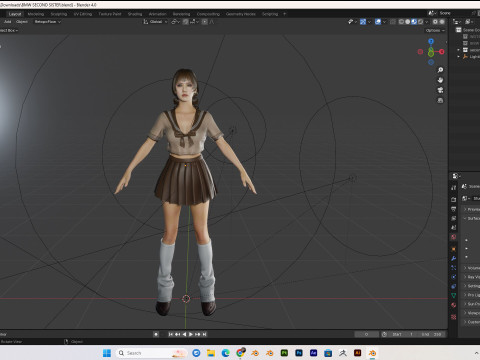Toggle proportional editing in header

pos(204,22)
